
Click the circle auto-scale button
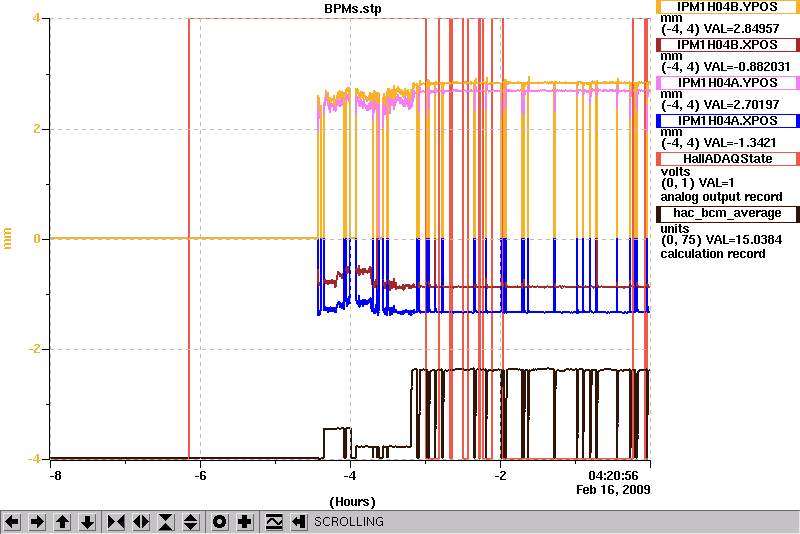(x=220, y=522)
